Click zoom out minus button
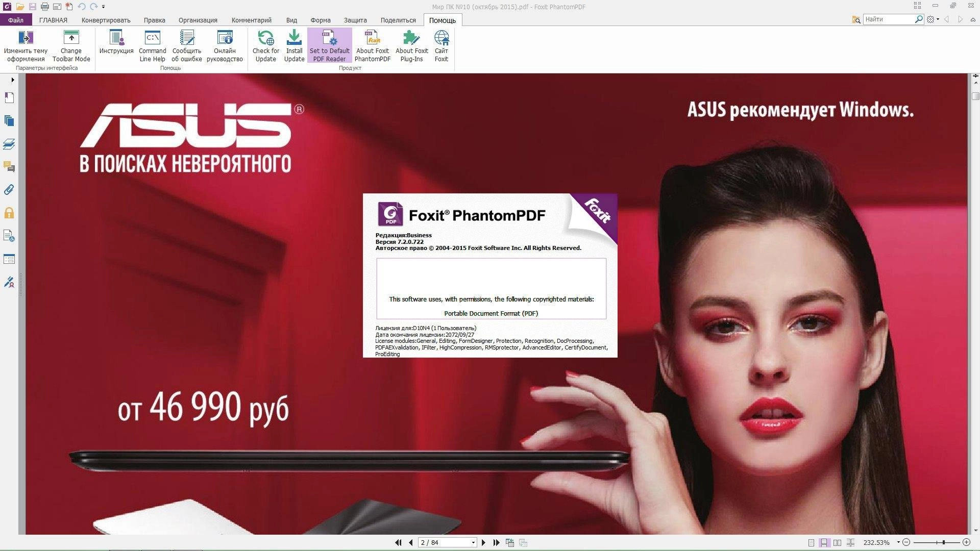 (906, 542)
